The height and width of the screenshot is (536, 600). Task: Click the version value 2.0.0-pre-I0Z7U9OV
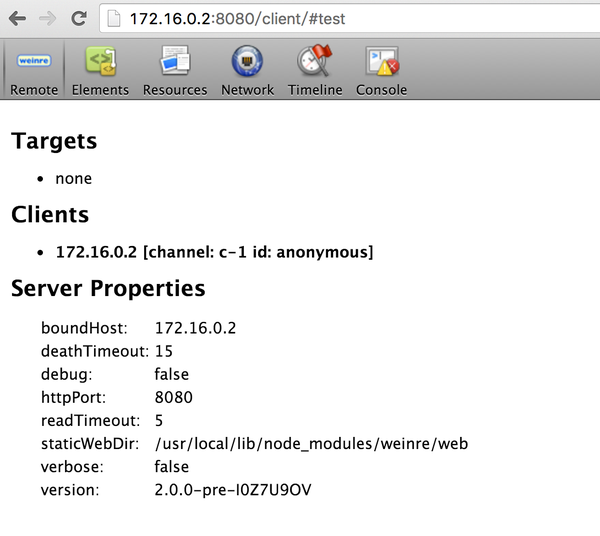point(241,489)
